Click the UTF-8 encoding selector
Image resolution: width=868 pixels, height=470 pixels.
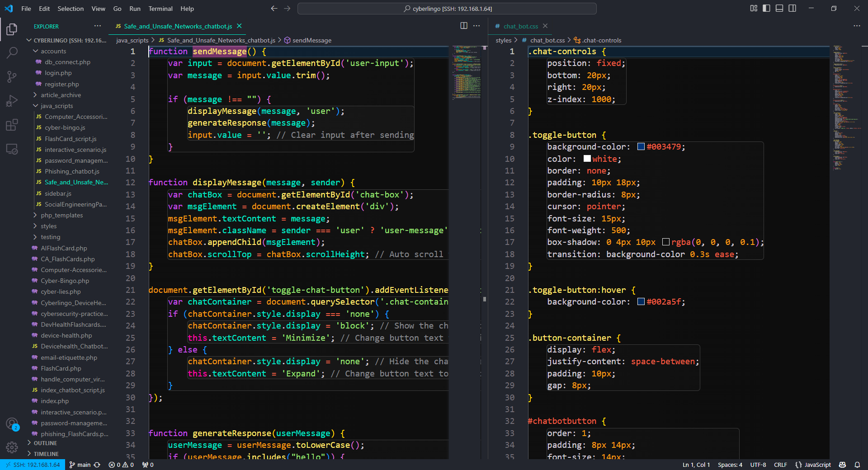click(758, 465)
